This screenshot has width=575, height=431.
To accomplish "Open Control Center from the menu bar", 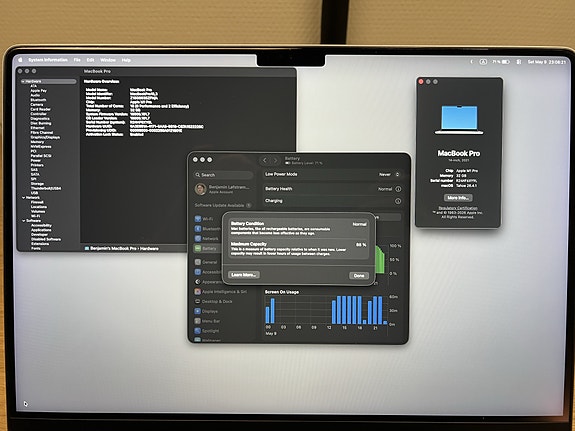I will [x=519, y=62].
